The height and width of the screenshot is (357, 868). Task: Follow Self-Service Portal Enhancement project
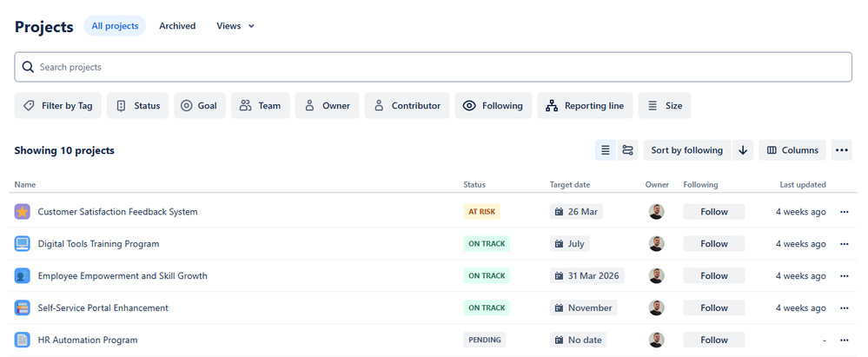coord(714,307)
